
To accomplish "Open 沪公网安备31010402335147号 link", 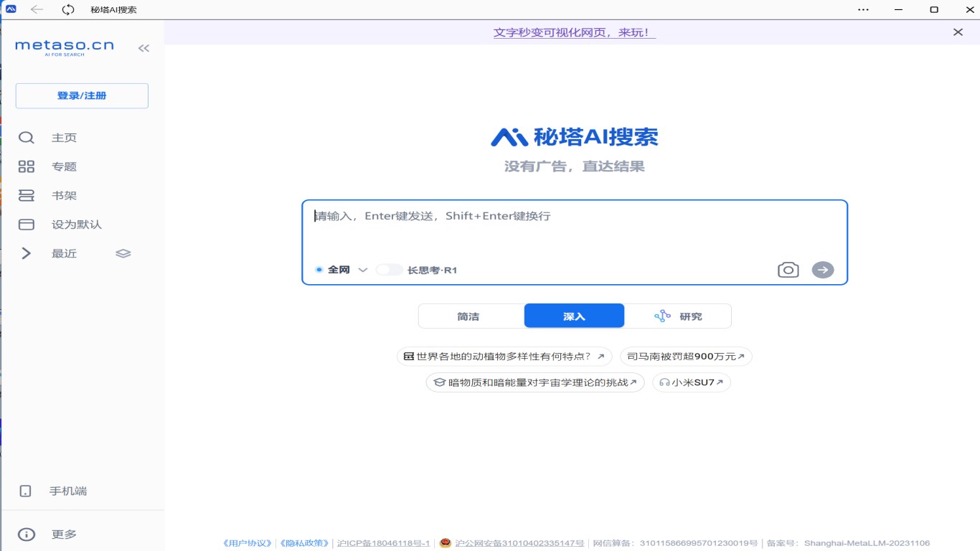I will pos(519,543).
